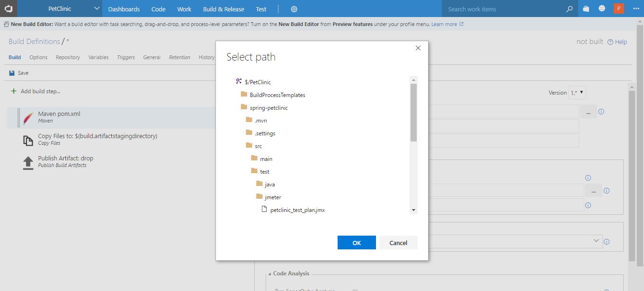Screen dimensions: 644x291
Task: Click the search magnifier icon
Action: [x=570, y=9]
